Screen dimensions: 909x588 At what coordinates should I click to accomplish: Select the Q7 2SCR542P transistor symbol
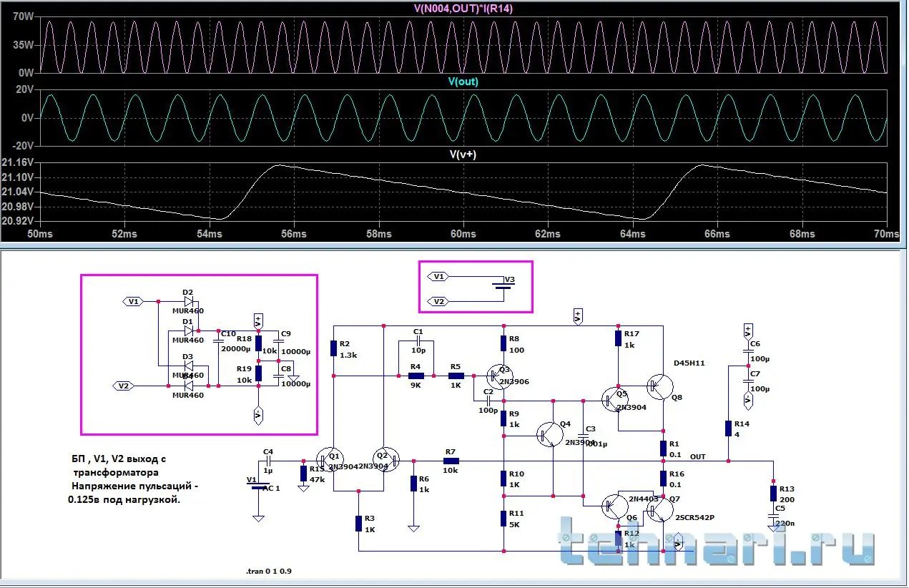click(x=659, y=510)
